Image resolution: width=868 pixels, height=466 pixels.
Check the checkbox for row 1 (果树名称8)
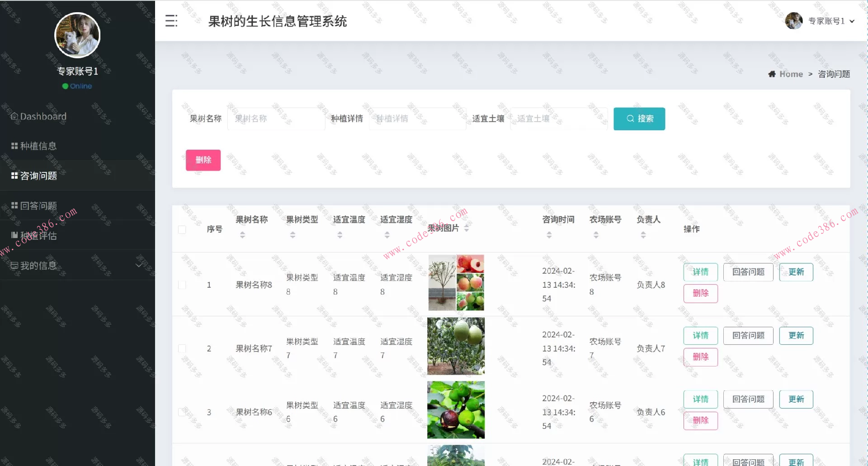click(x=182, y=285)
